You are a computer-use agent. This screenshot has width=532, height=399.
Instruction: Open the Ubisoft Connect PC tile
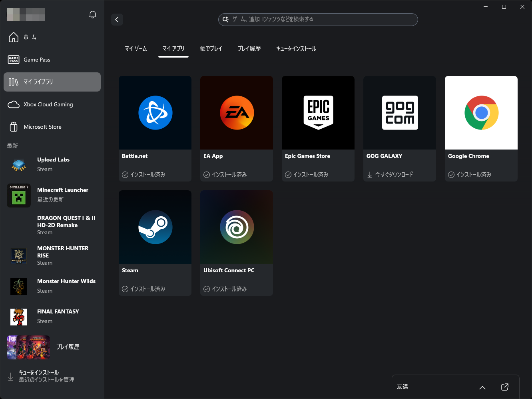point(237,227)
